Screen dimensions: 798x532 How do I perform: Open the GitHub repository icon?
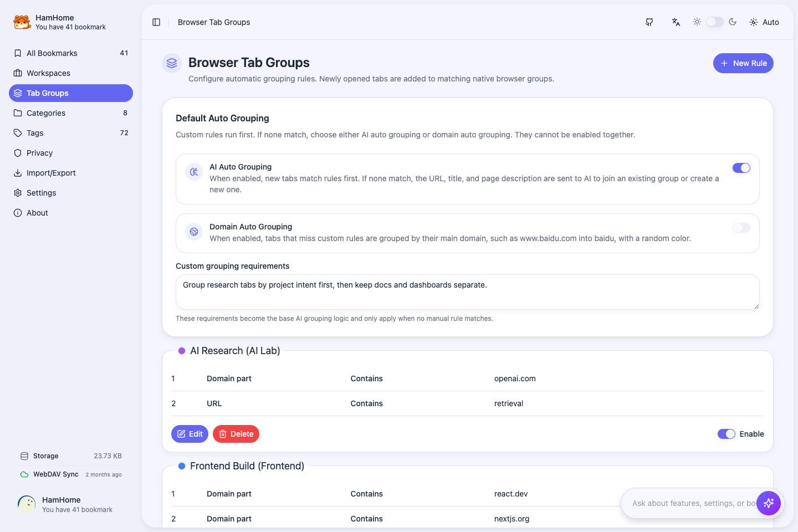[649, 22]
